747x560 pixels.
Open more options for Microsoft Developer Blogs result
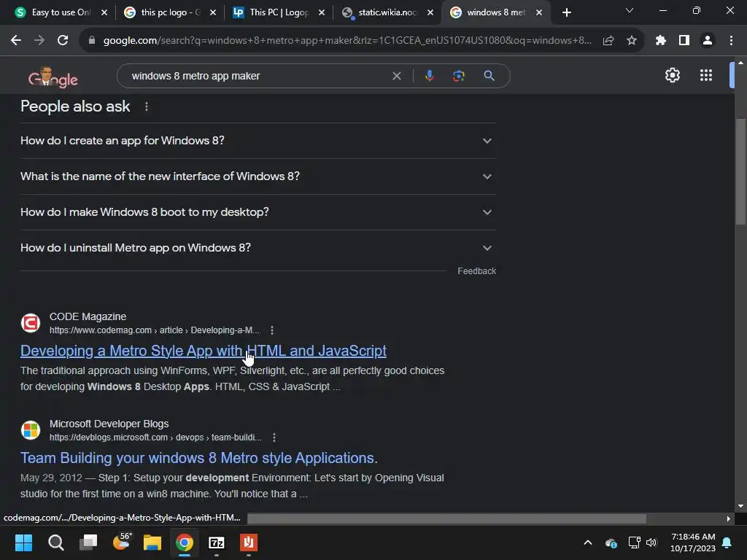click(x=274, y=437)
